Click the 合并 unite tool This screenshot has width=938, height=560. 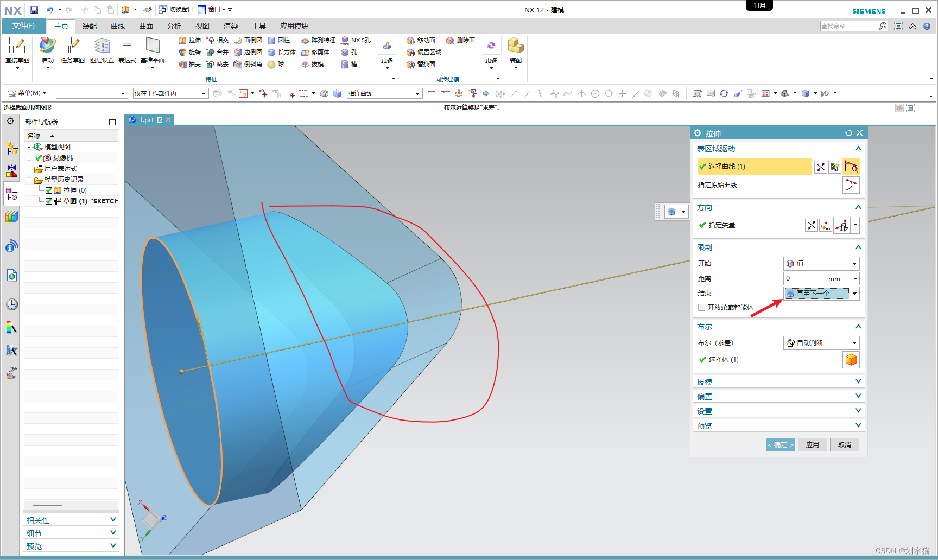click(217, 52)
